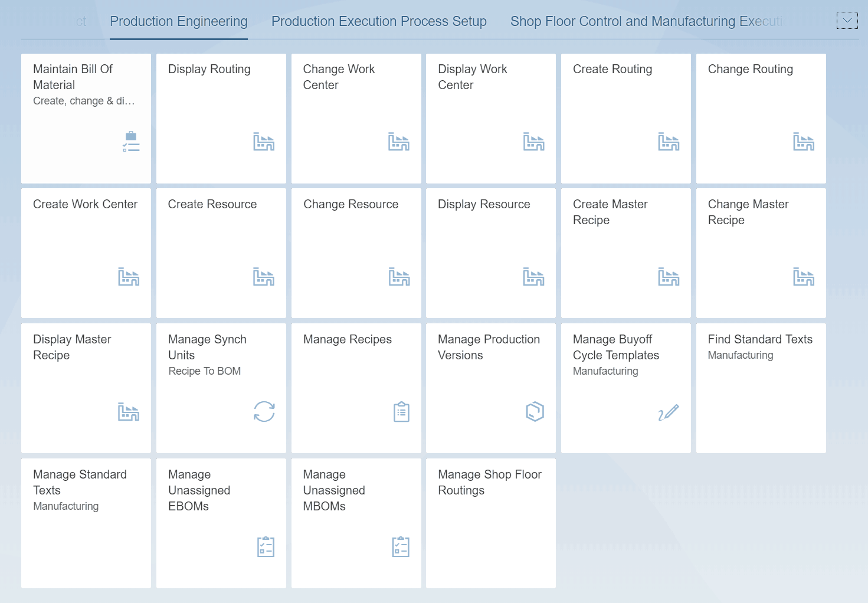
Task: Open Shop Floor Control and Manufacturing Execution tab
Action: [647, 22]
